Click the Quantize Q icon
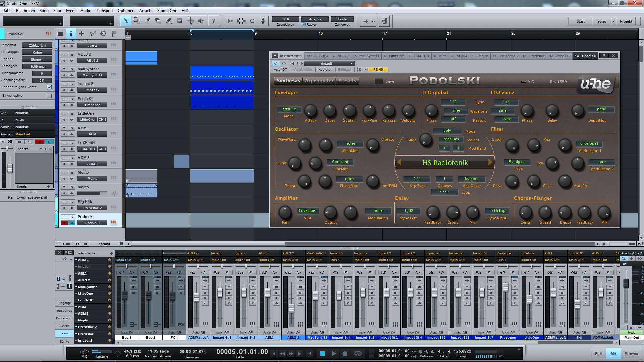The height and width of the screenshot is (362, 644). coord(252,21)
